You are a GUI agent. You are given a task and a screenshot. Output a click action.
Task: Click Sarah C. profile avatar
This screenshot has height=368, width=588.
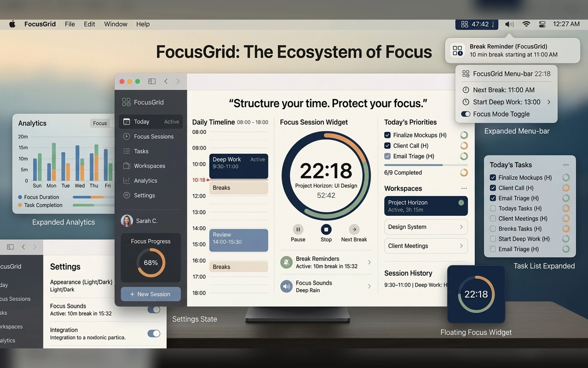coord(127,221)
